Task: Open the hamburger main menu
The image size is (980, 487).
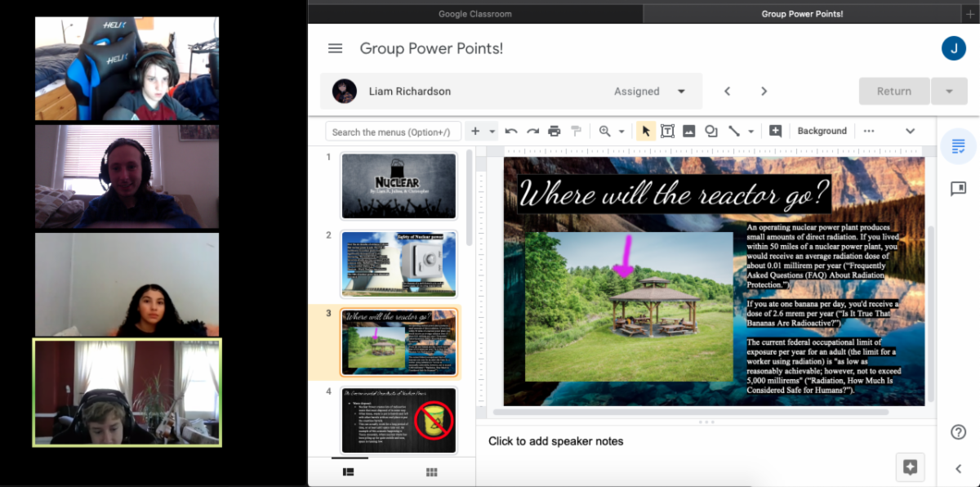Action: click(x=335, y=48)
